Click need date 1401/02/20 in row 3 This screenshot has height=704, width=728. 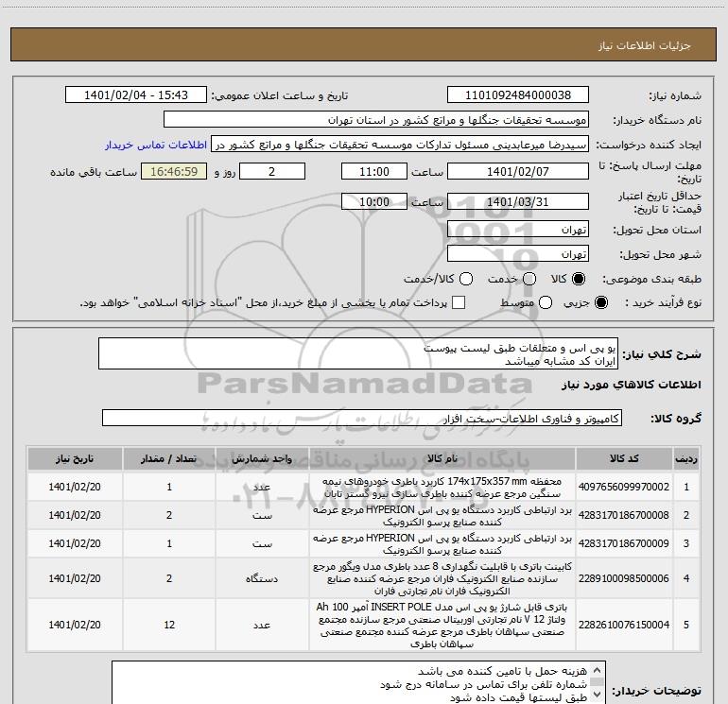click(x=75, y=543)
